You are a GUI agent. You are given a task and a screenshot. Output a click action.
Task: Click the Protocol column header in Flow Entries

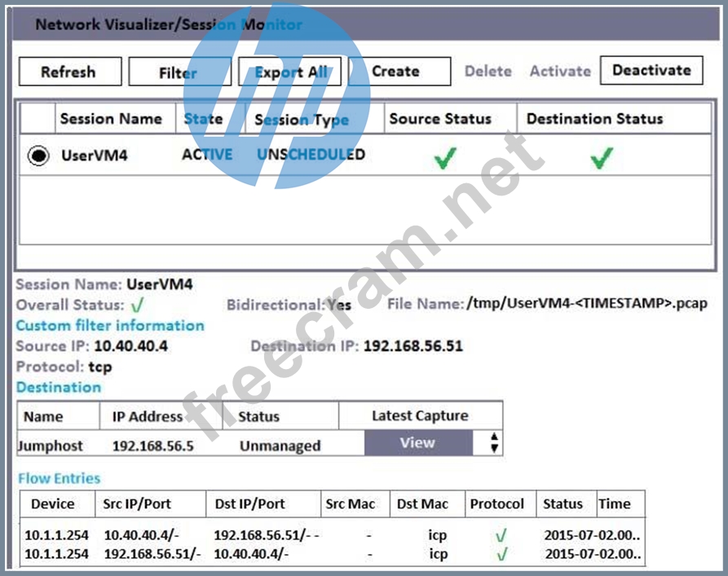pyautogui.click(x=496, y=503)
